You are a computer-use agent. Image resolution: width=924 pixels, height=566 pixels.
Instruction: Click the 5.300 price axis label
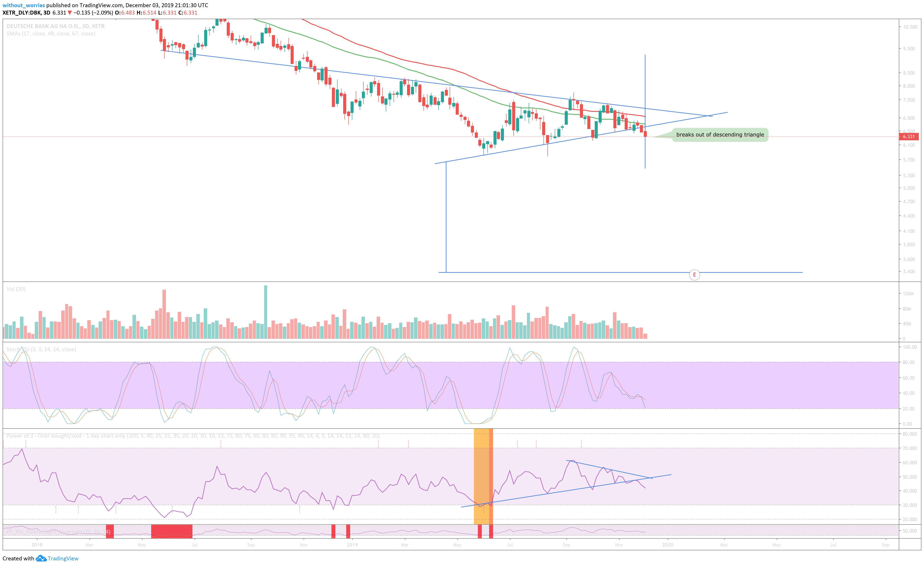click(909, 175)
